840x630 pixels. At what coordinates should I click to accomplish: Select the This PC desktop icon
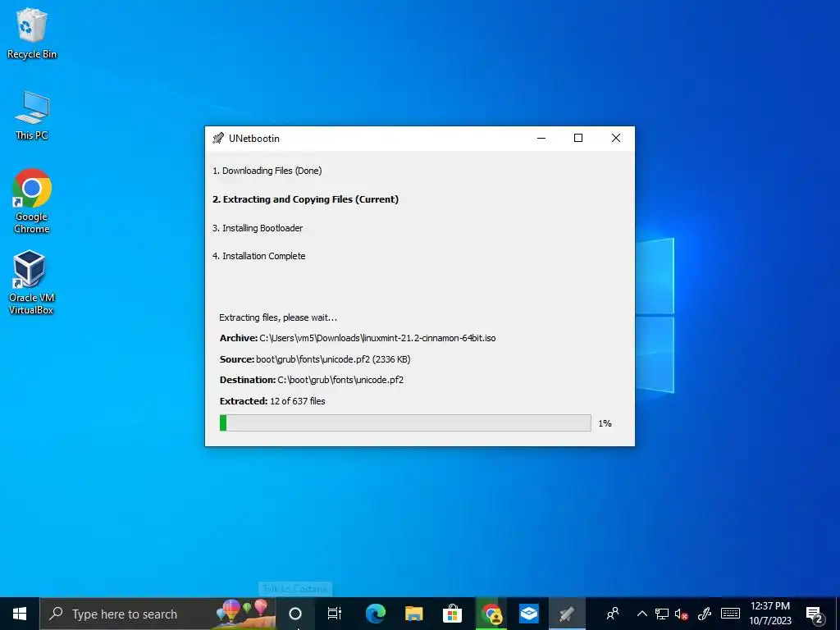tap(32, 116)
